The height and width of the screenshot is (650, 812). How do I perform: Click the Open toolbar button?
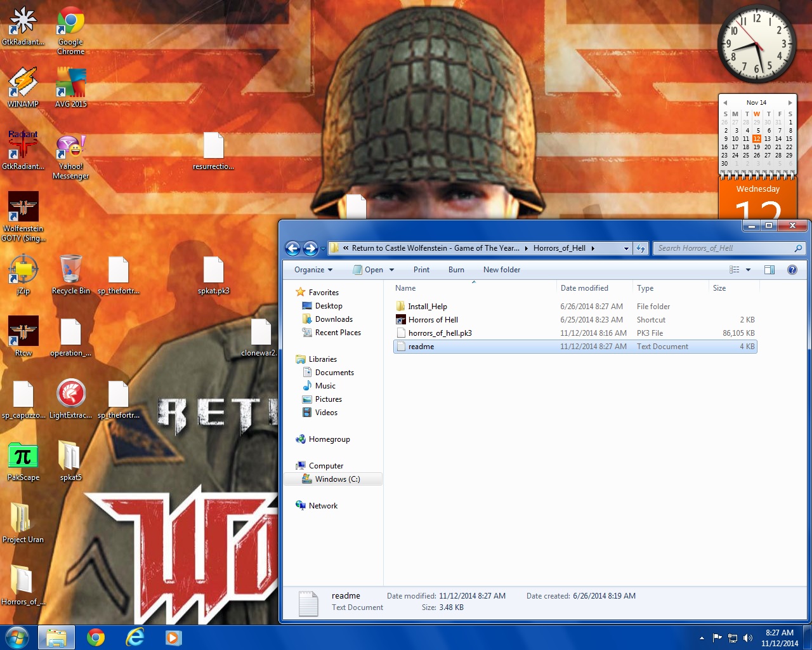pyautogui.click(x=368, y=270)
